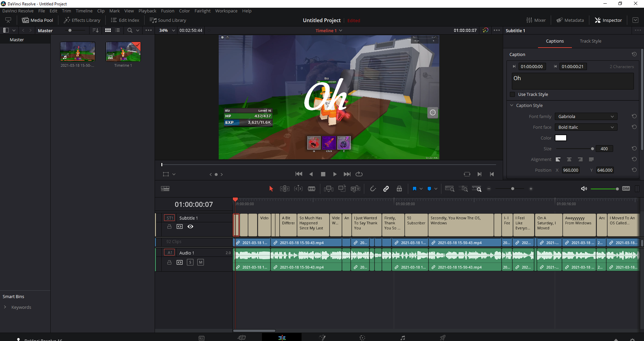Open the Edit Index panel
This screenshot has width=644, height=341.
click(x=125, y=20)
